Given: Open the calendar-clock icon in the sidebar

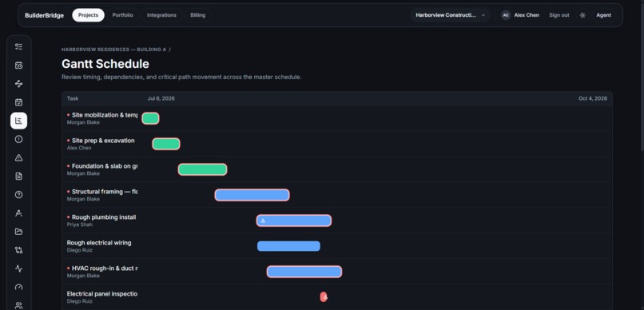Looking at the screenshot, I should (x=18, y=66).
